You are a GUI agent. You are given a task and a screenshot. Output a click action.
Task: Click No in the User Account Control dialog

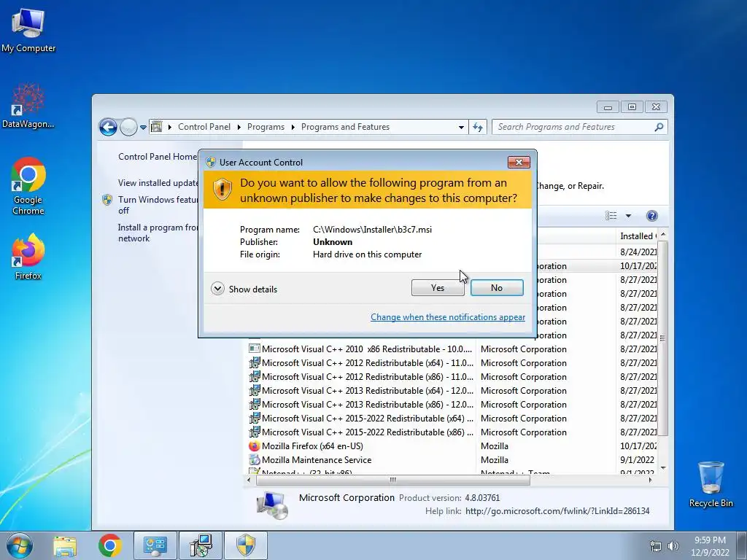click(496, 287)
